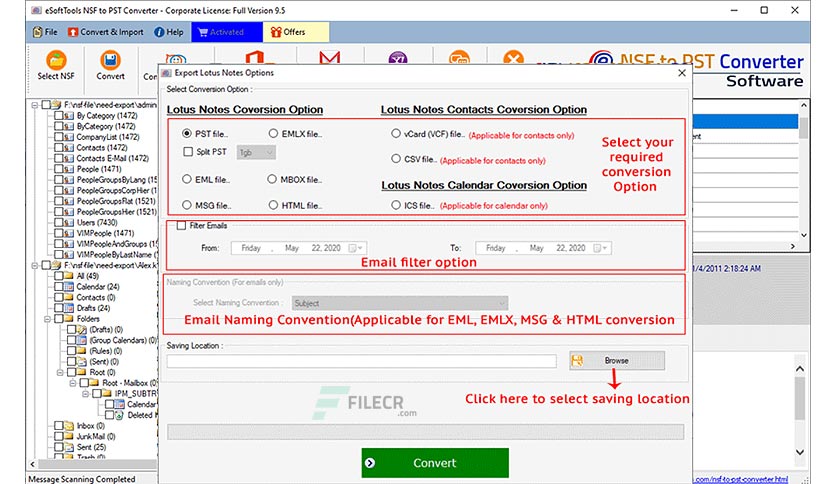Select the HTML file radio option
This screenshot has height=484, width=836.
[273, 205]
